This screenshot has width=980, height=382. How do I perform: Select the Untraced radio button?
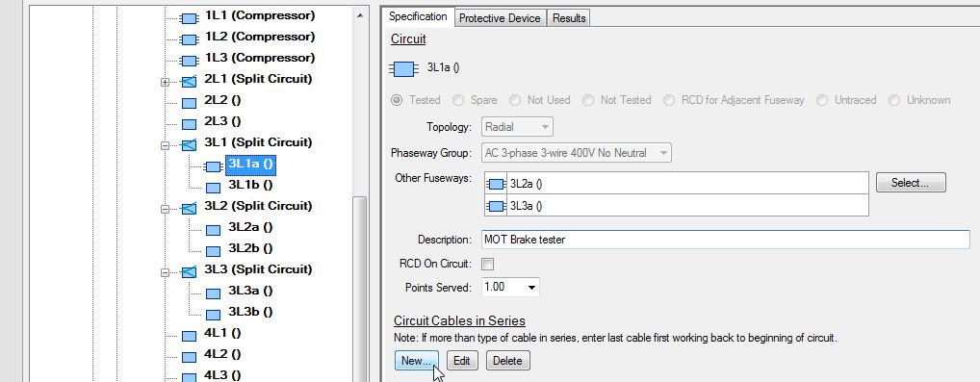point(822,100)
